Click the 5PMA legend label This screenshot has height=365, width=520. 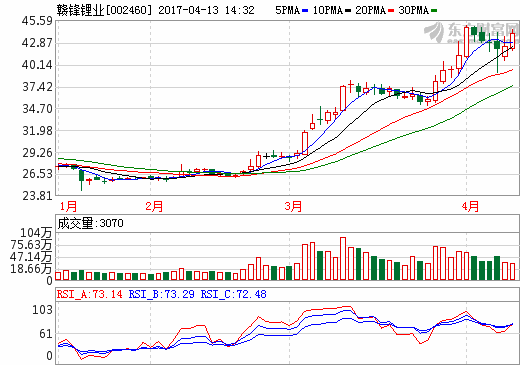[288, 10]
